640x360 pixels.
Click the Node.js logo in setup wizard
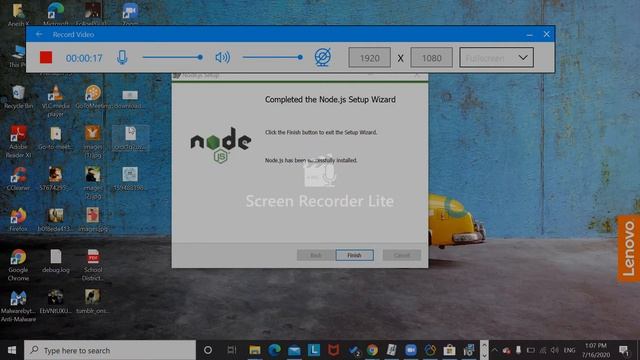pos(221,145)
